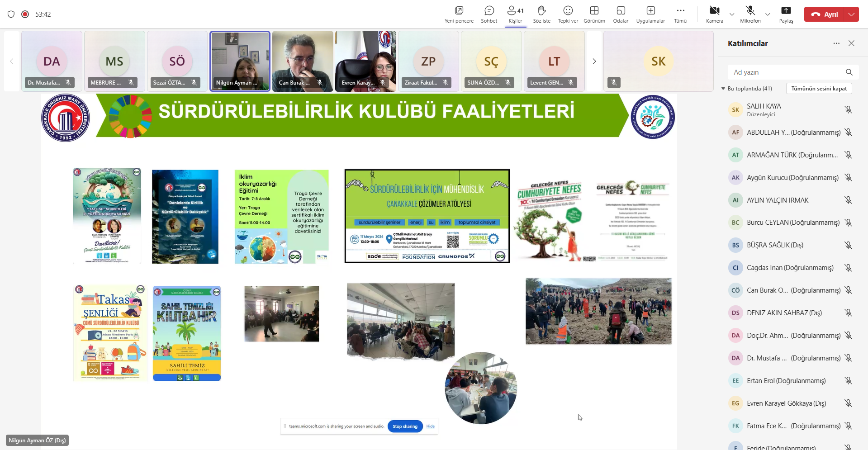Toggle mute icon next to SALIH KAYA
This screenshot has width=868, height=450.
(x=848, y=109)
